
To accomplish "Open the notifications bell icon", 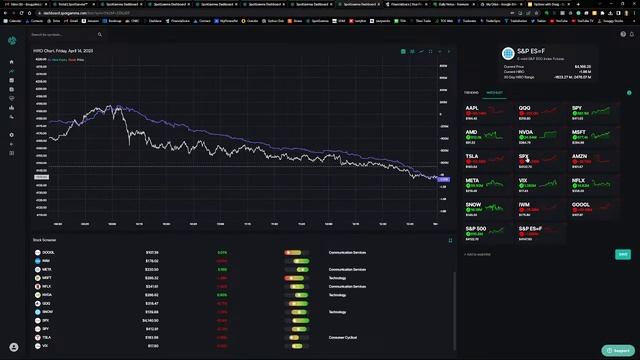I will pos(631,34).
